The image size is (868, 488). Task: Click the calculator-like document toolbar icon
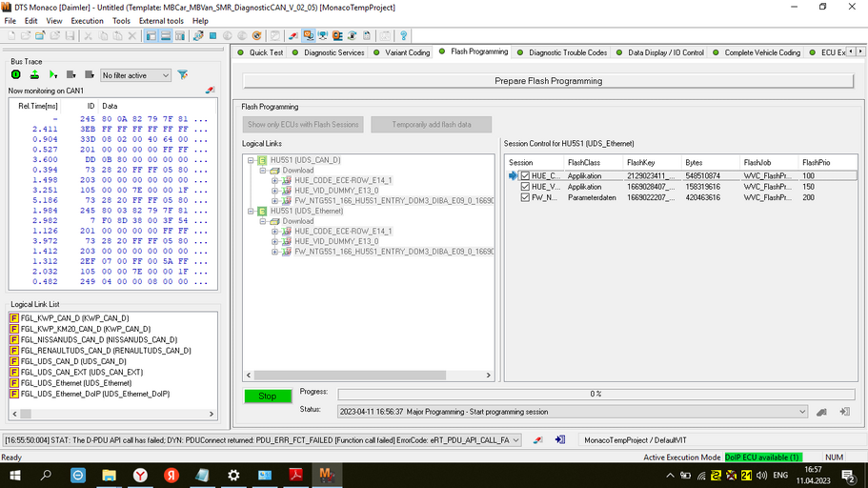[x=367, y=36]
